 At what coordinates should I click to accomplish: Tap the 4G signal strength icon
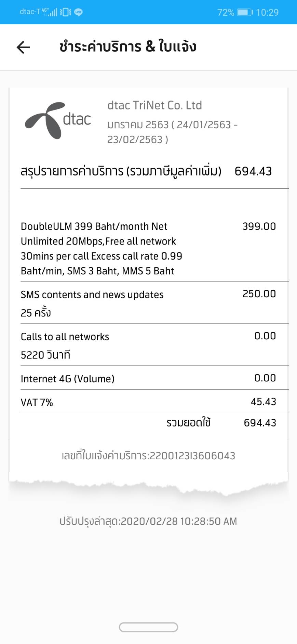[x=50, y=12]
